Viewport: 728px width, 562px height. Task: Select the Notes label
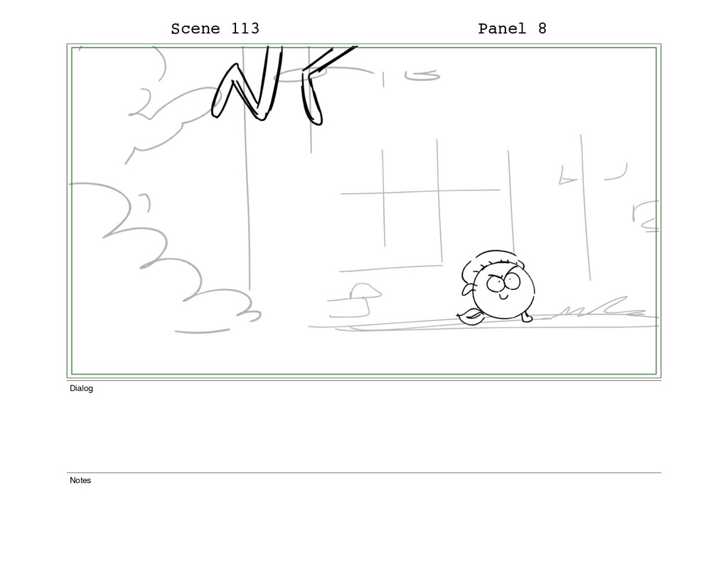(x=80, y=480)
